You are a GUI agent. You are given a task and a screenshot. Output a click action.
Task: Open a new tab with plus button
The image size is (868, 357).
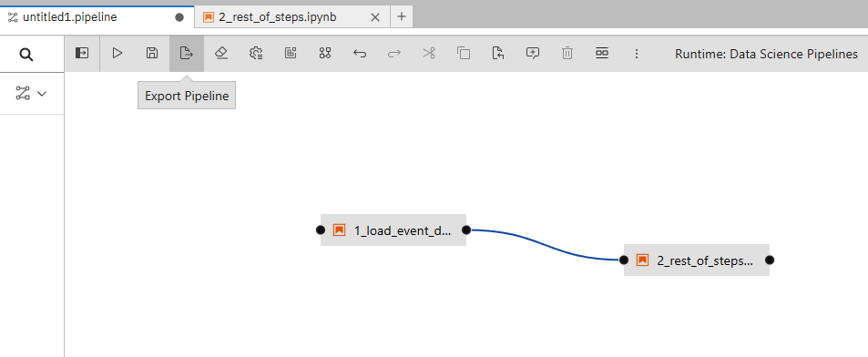click(x=402, y=16)
